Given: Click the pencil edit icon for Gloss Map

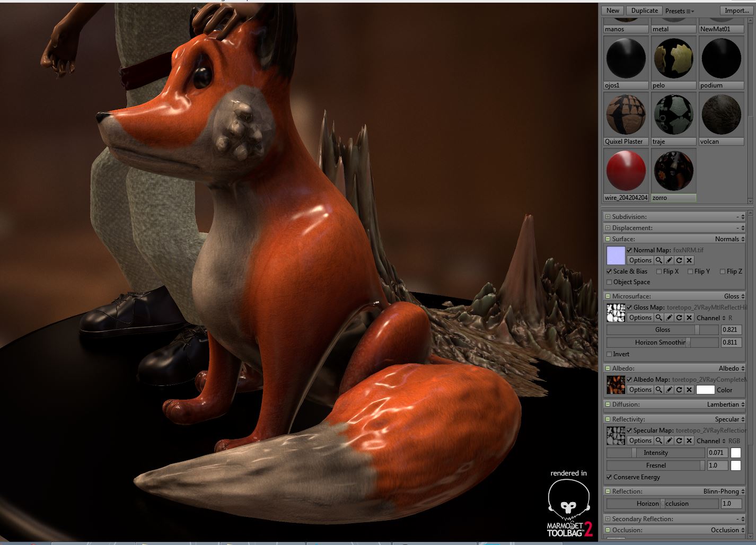Looking at the screenshot, I should 669,318.
